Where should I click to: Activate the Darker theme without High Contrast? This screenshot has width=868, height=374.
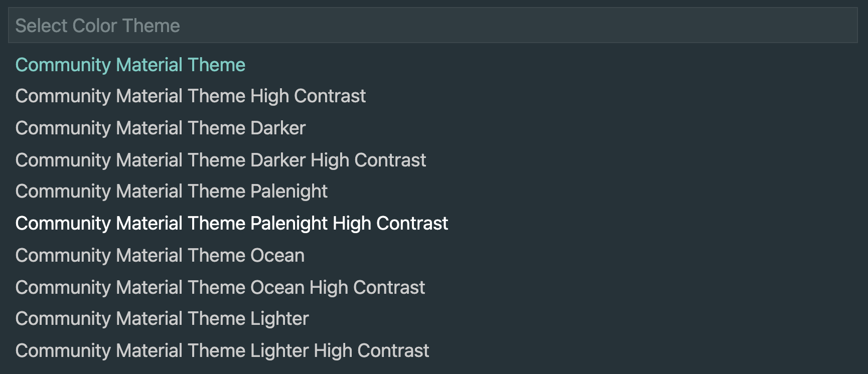[x=161, y=128]
